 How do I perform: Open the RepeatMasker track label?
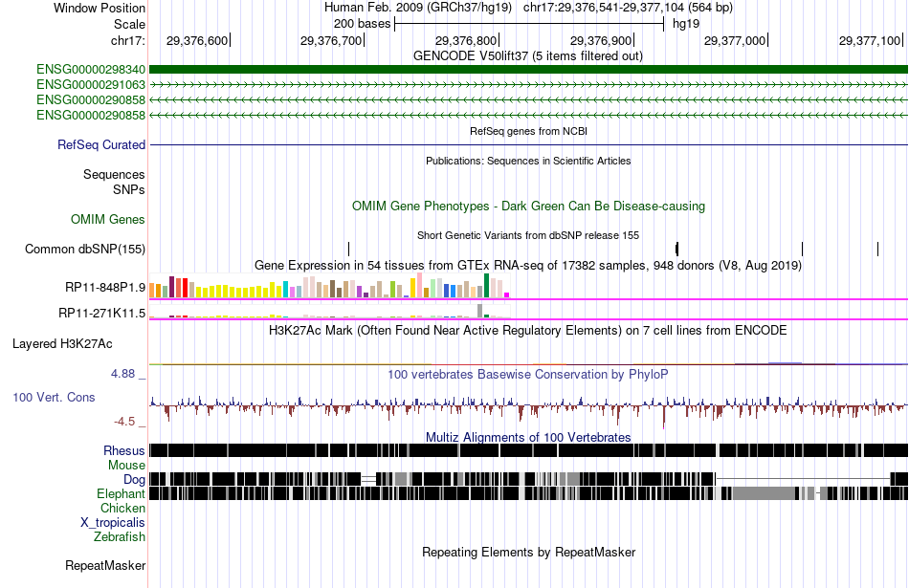105,565
